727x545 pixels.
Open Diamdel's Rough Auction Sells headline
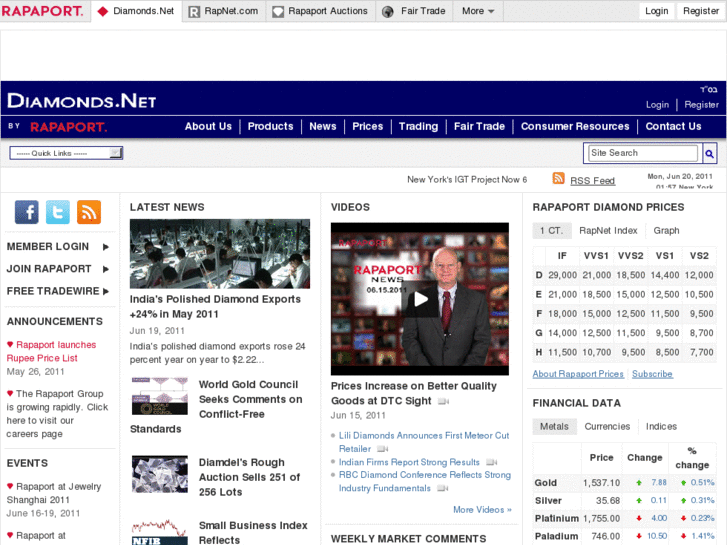(x=249, y=477)
